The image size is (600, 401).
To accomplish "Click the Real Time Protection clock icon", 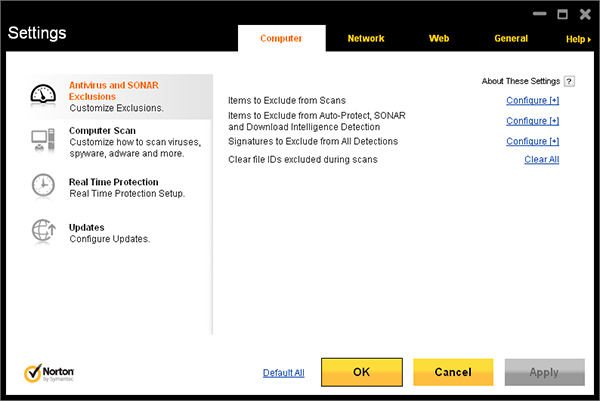I will pyautogui.click(x=43, y=186).
